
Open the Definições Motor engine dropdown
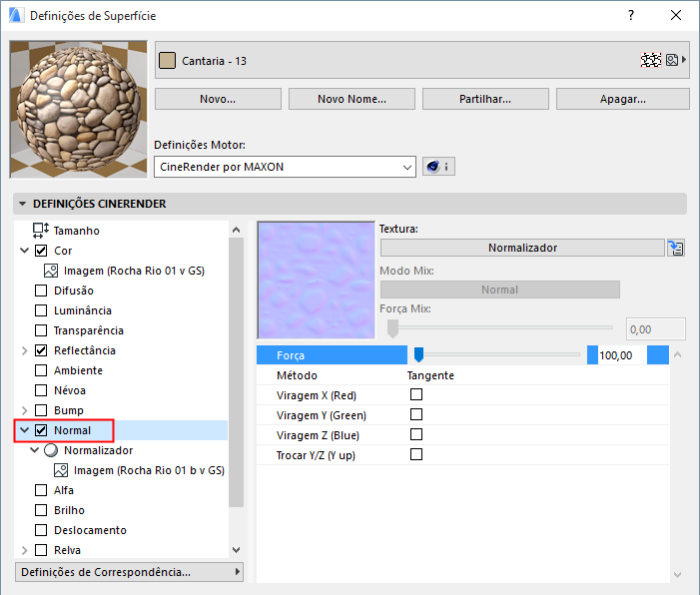pyautogui.click(x=285, y=167)
